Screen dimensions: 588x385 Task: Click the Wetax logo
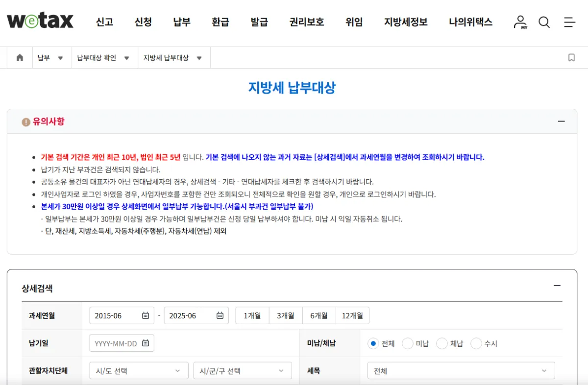click(40, 21)
